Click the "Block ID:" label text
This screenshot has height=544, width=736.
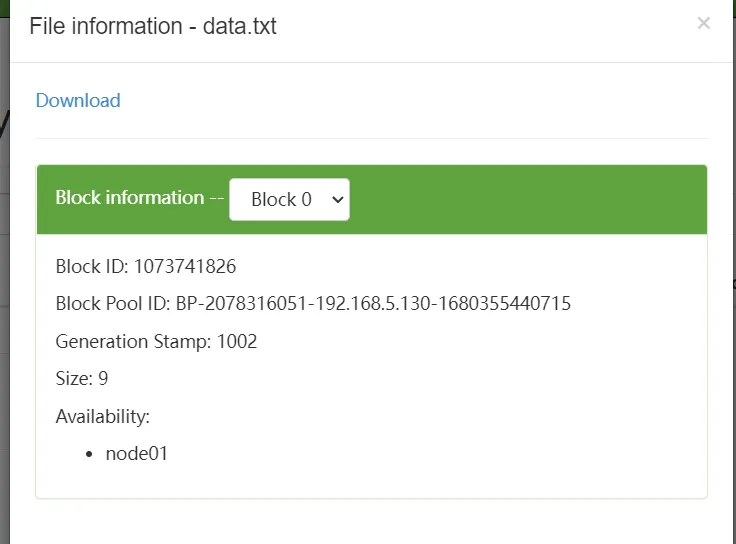tap(92, 266)
